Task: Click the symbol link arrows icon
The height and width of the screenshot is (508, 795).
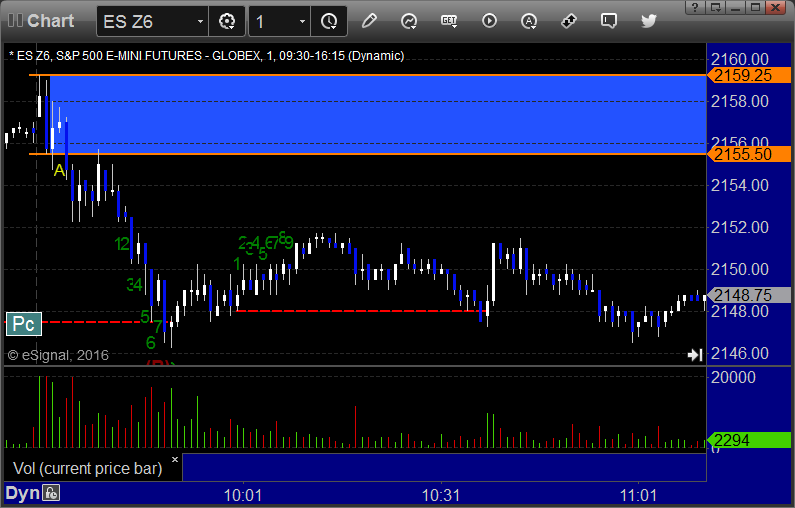Action: 569,21
